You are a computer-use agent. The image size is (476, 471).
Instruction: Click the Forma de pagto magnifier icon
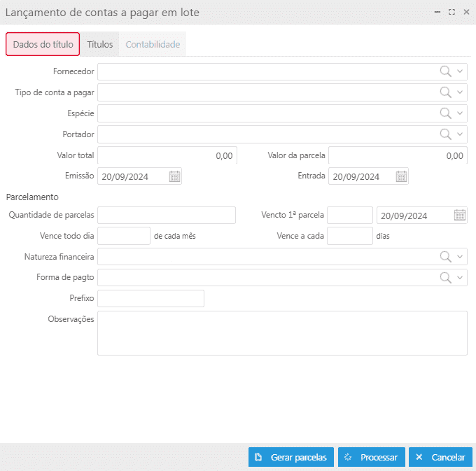click(445, 278)
